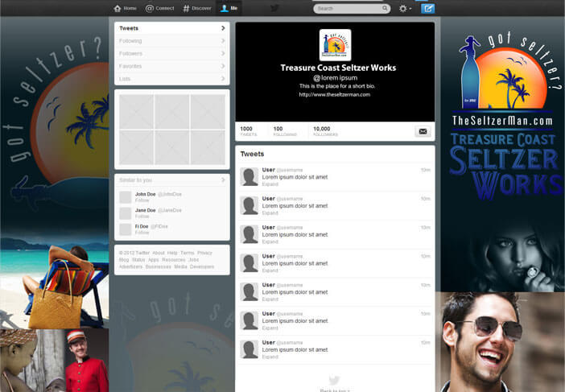Open Lists in the sidebar

coord(172,79)
